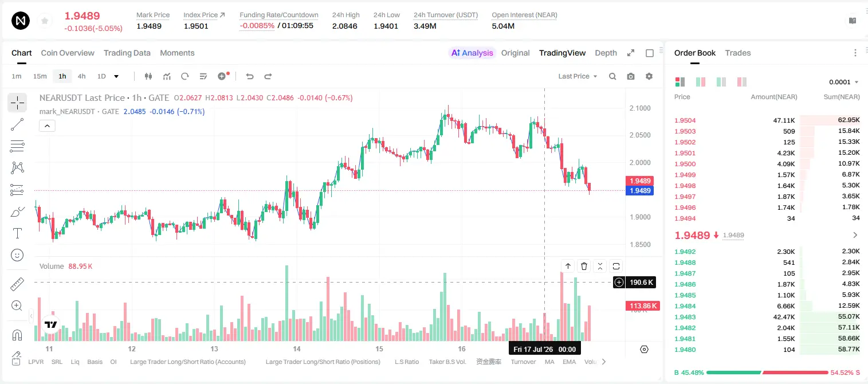Switch to the Depth chart view

pyautogui.click(x=606, y=53)
